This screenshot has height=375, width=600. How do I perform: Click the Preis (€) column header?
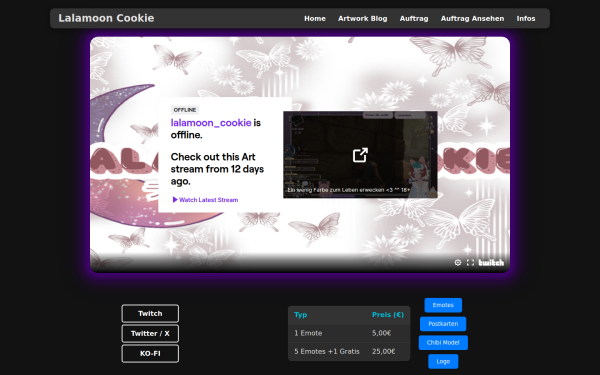(x=388, y=315)
